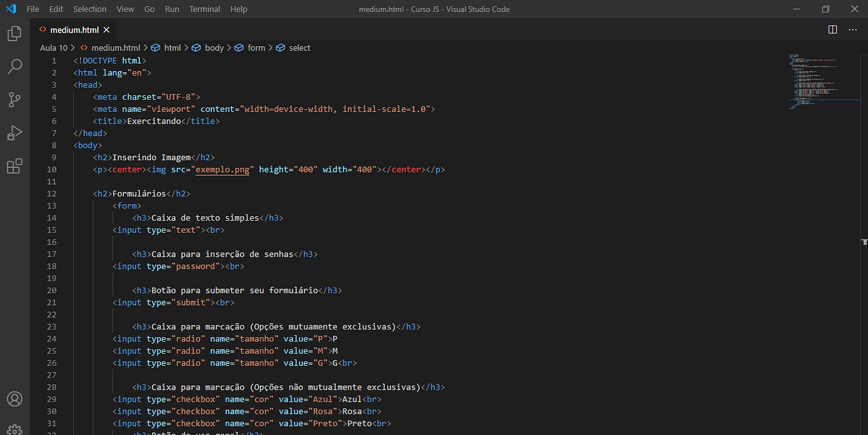Image resolution: width=868 pixels, height=435 pixels.
Task: Click line number 24 in the gutter
Action: coord(52,338)
